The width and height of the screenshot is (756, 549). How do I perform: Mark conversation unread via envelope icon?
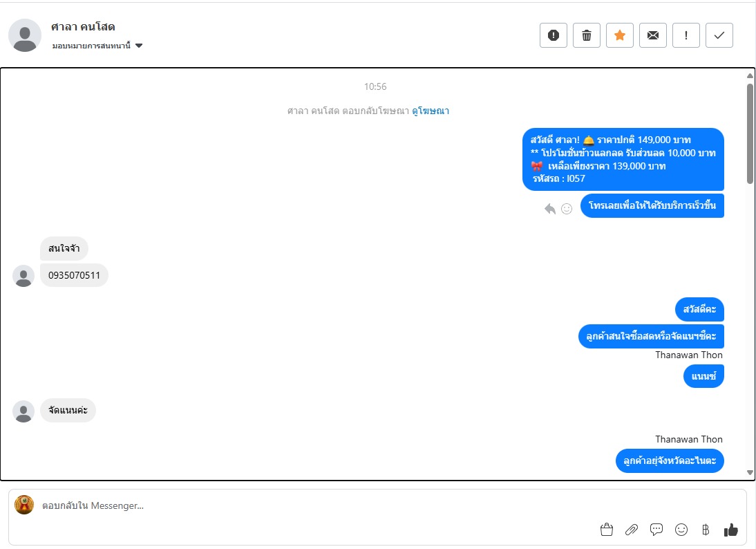pos(653,35)
